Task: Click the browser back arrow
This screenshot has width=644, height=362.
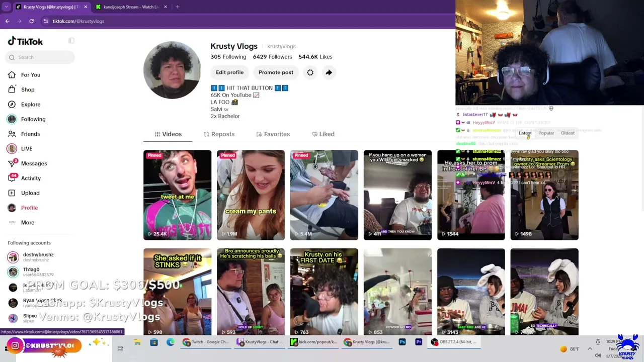Action: tap(8, 21)
